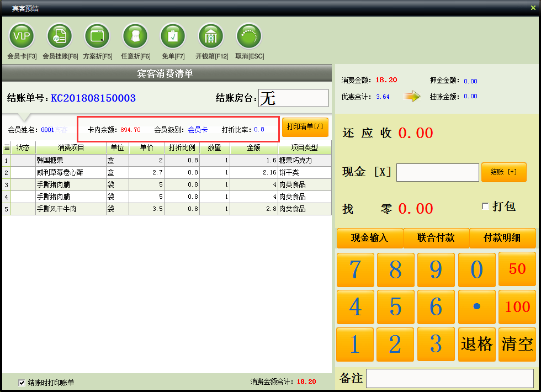The height and width of the screenshot is (392, 541).
Task: Select the 方案折[F5] discount scheme icon
Action: [x=97, y=37]
